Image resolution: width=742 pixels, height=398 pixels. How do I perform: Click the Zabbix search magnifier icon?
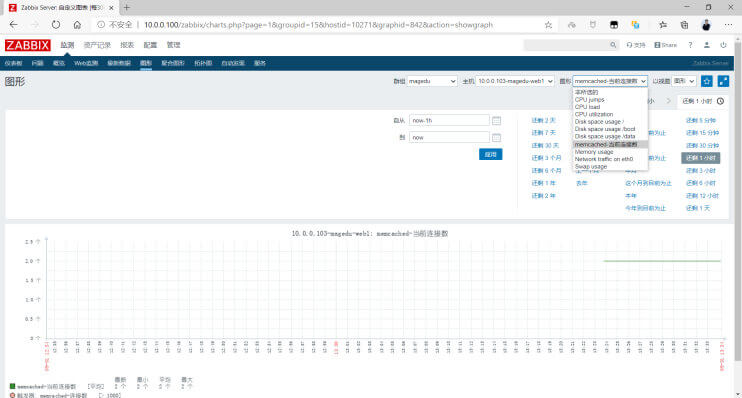(x=613, y=45)
